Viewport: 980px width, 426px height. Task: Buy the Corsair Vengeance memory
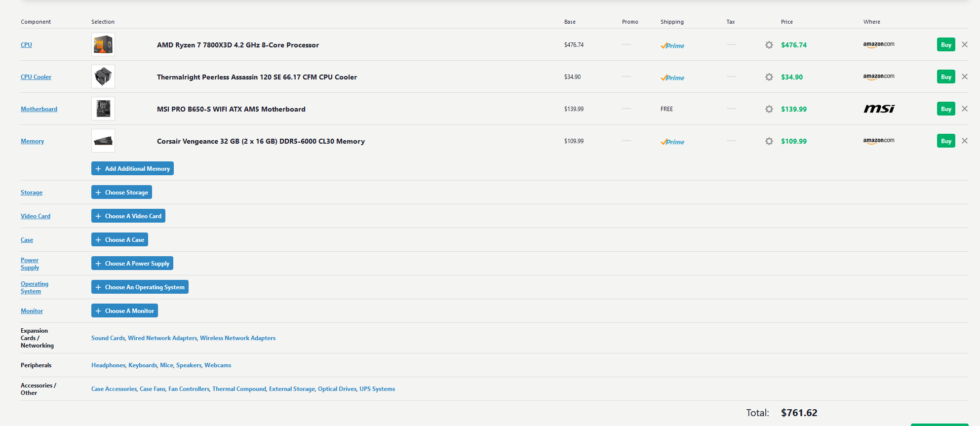tap(946, 141)
